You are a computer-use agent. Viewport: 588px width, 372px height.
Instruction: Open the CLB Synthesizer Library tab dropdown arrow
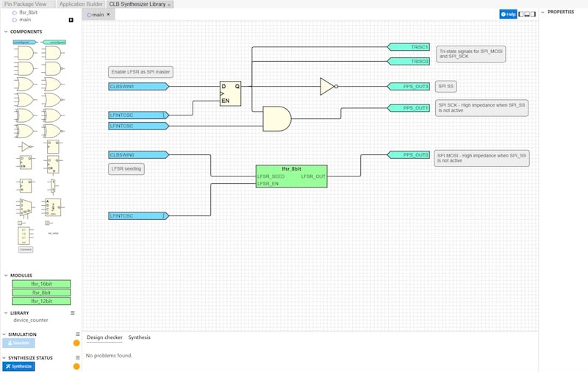tap(169, 5)
